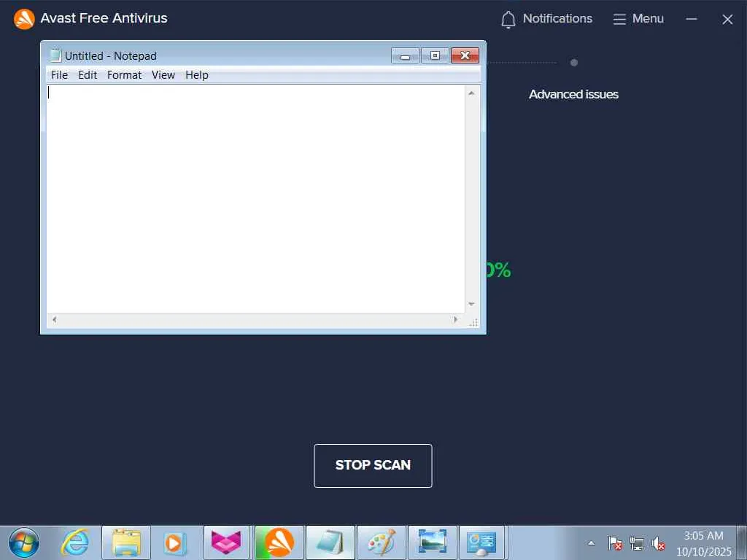Minimize the Avast window
The height and width of the screenshot is (560, 747).
click(692, 19)
